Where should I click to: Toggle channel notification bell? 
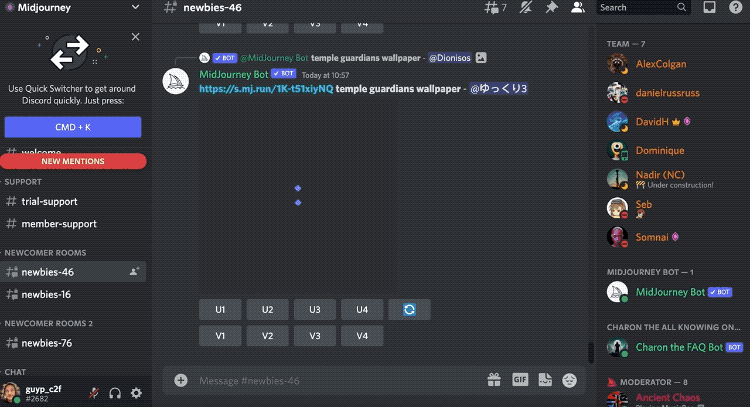pyautogui.click(x=526, y=8)
